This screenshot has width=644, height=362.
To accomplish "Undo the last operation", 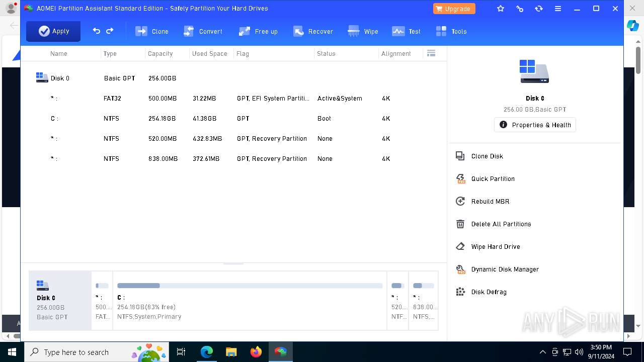I will point(97,31).
